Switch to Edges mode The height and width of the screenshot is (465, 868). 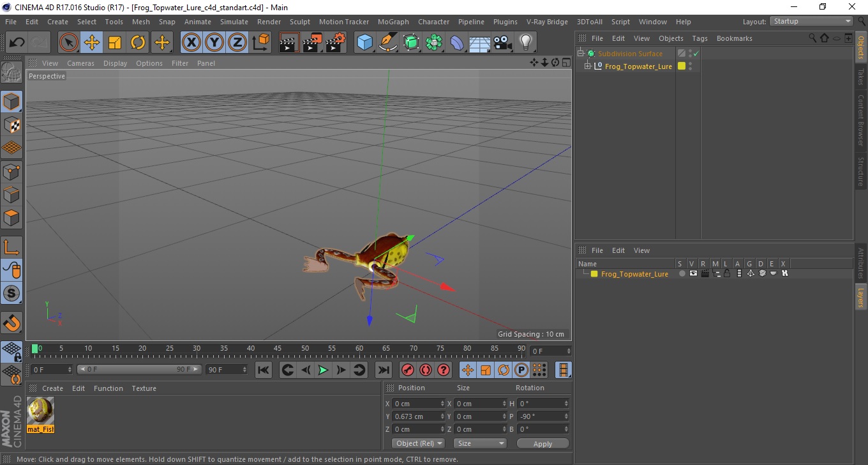point(11,194)
